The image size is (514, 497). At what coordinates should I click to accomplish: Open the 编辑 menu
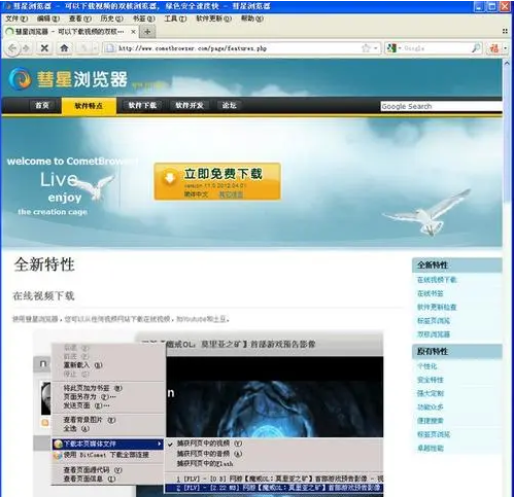click(x=48, y=19)
